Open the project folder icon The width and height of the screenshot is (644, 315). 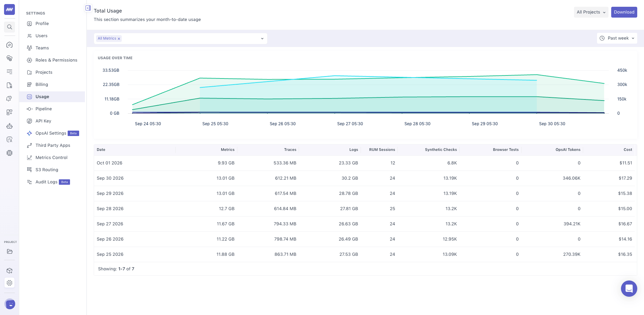point(9,251)
